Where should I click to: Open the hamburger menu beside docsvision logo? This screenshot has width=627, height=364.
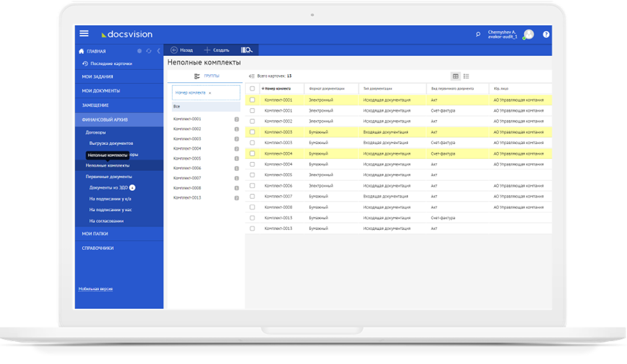[x=84, y=33]
